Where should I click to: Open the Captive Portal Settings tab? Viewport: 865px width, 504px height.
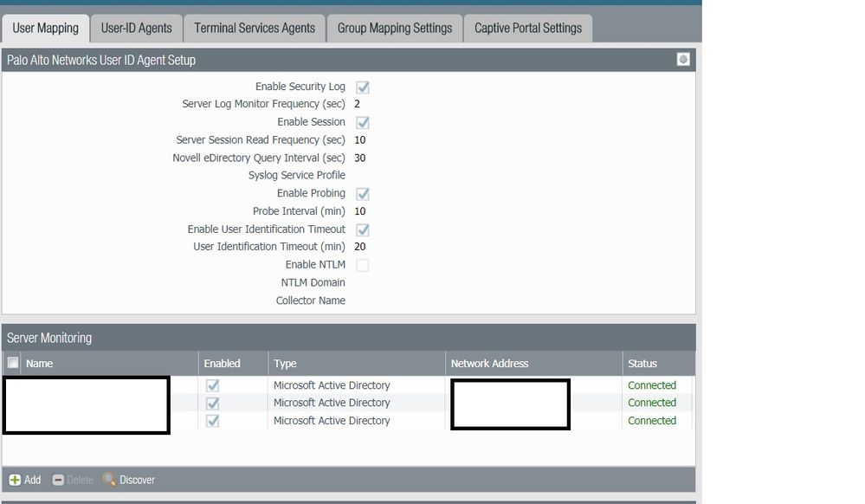pyautogui.click(x=528, y=29)
